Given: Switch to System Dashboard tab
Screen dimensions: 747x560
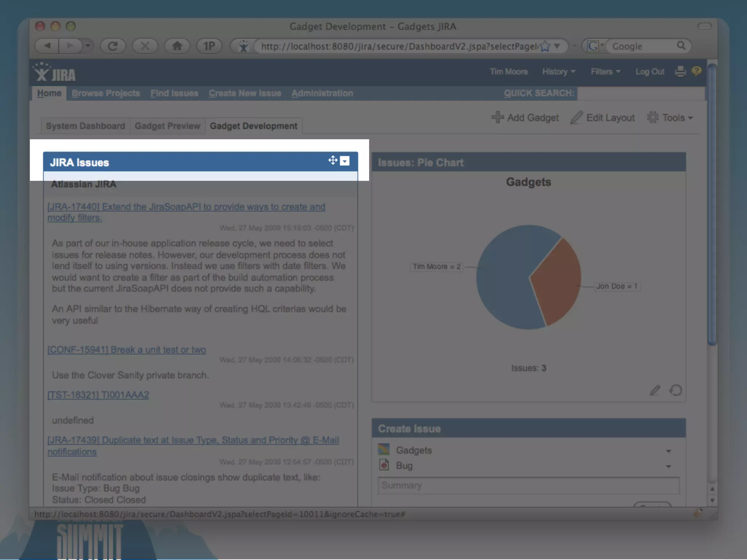Looking at the screenshot, I should point(85,126).
